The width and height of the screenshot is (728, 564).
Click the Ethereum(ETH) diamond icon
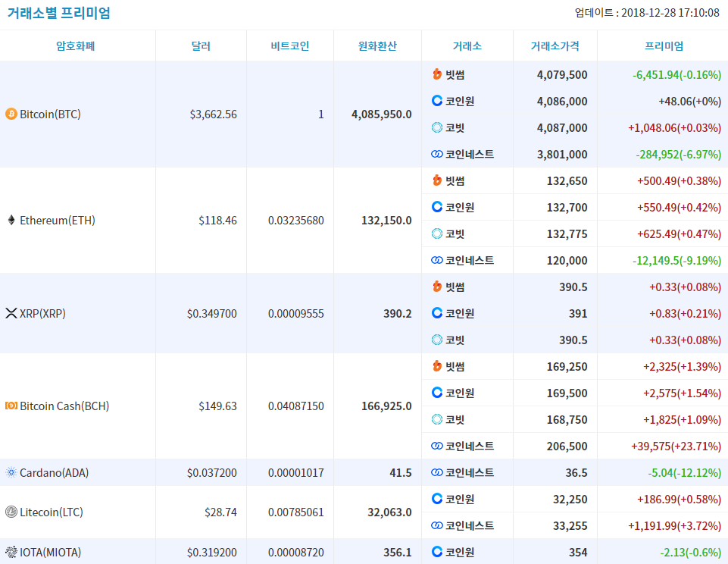point(11,220)
